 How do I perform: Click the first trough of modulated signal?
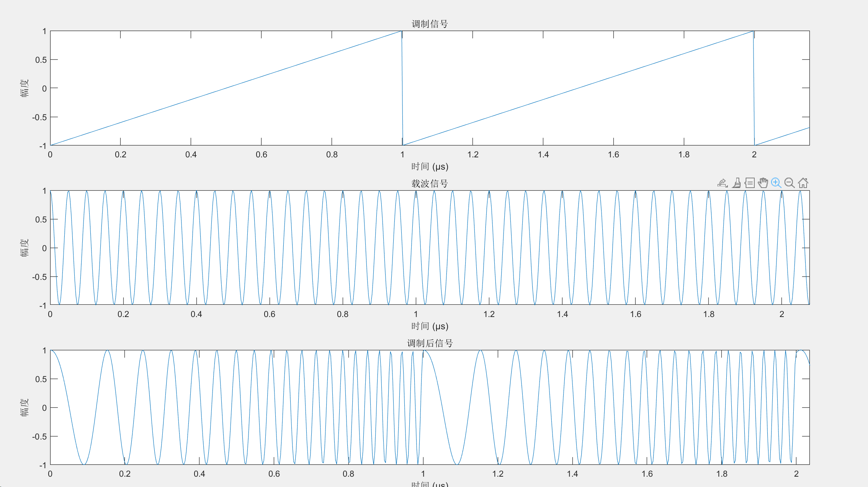(x=85, y=464)
